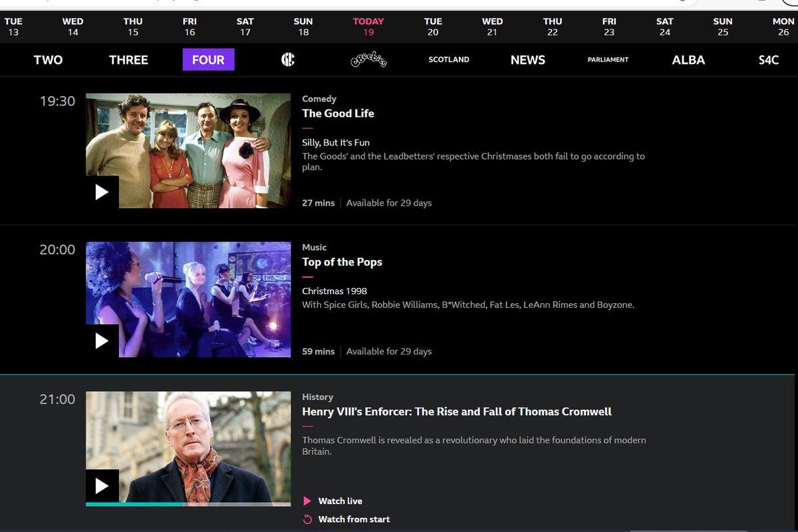Click live progress bar under Henry VIII thumbnail

pyautogui.click(x=188, y=505)
